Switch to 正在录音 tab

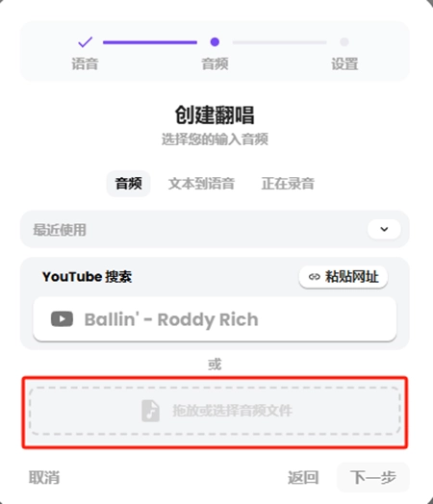point(288,184)
